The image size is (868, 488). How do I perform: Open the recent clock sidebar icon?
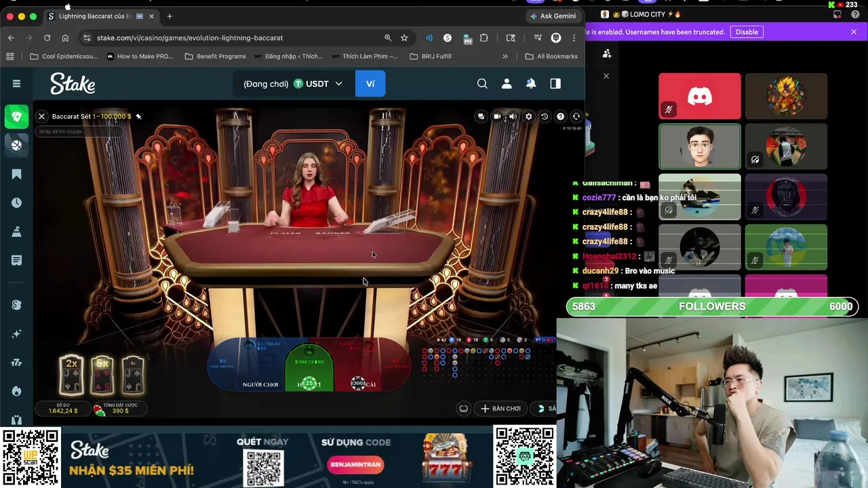[16, 203]
